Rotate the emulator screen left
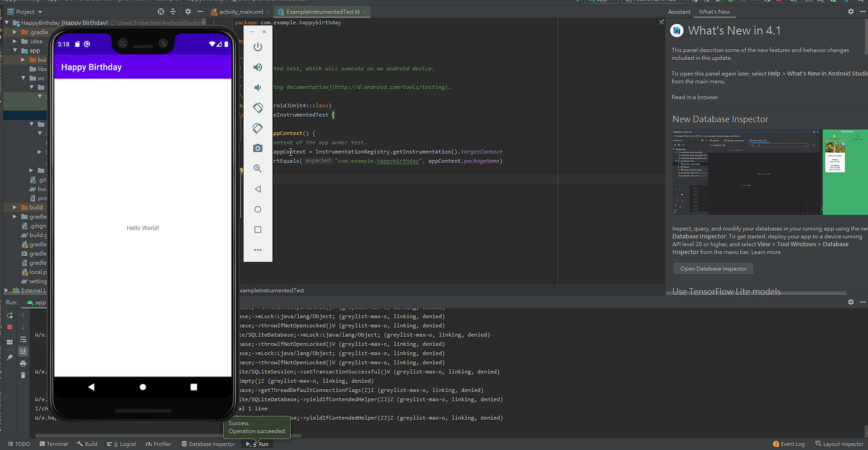This screenshot has height=450, width=868. [x=258, y=107]
